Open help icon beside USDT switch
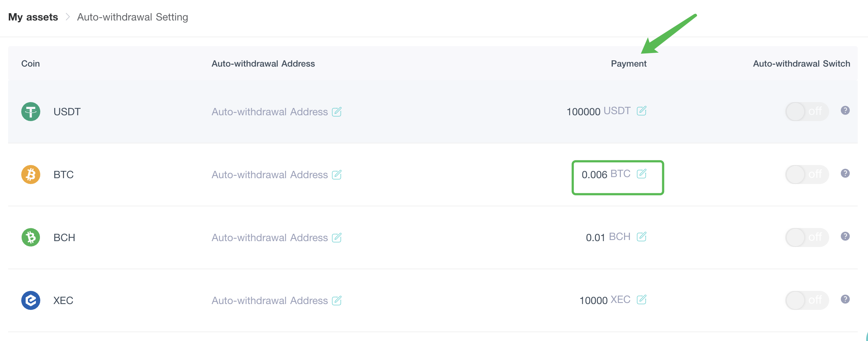 (845, 110)
